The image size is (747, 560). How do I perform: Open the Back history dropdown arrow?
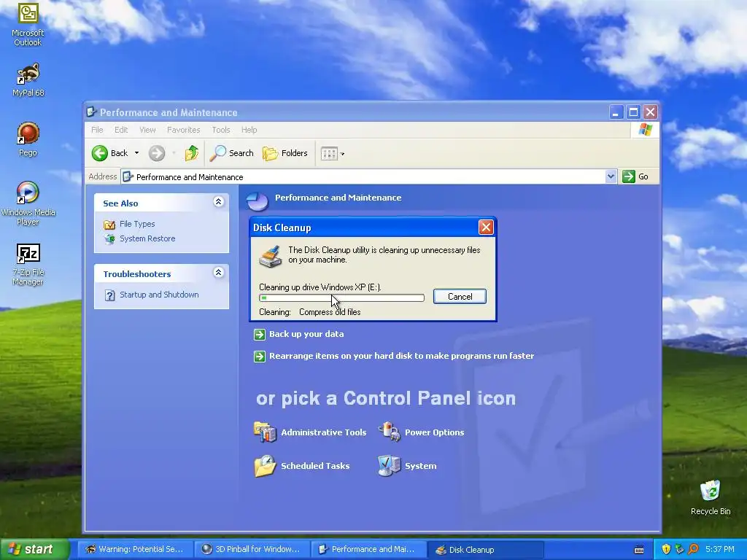coord(136,153)
